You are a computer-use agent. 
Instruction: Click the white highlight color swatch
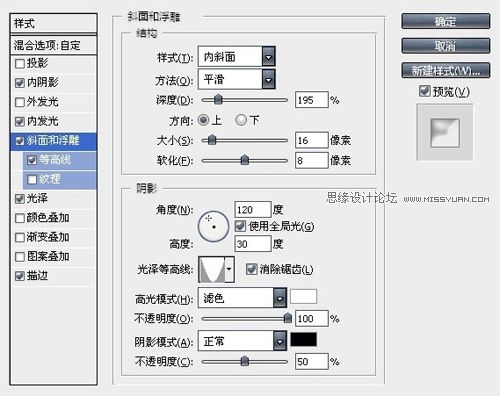pos(303,297)
